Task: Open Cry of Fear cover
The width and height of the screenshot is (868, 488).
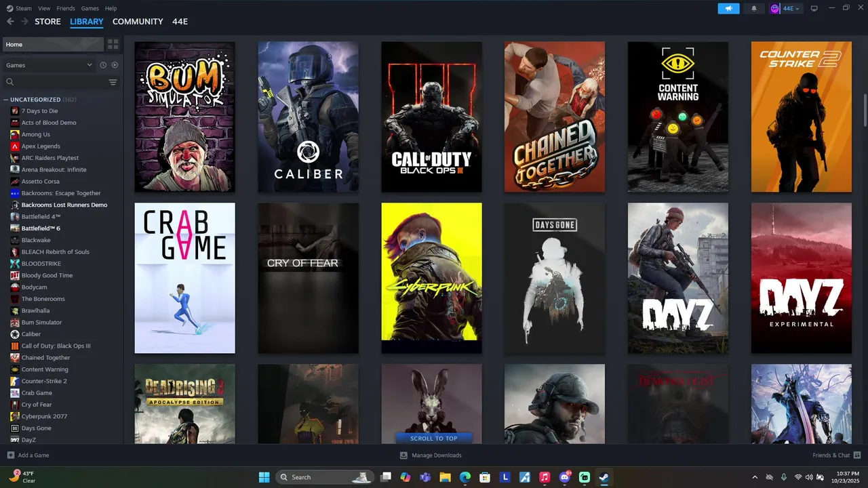Action: (x=309, y=278)
